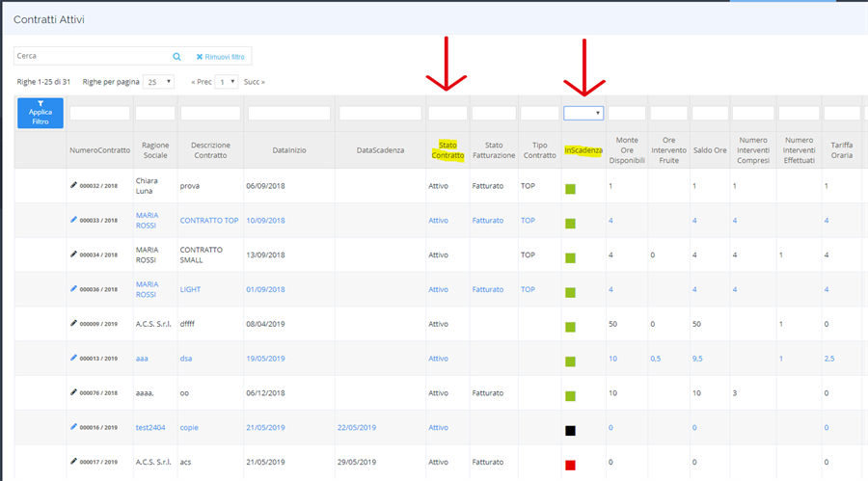
Task: Go to next page with Succ
Action: coord(254,82)
